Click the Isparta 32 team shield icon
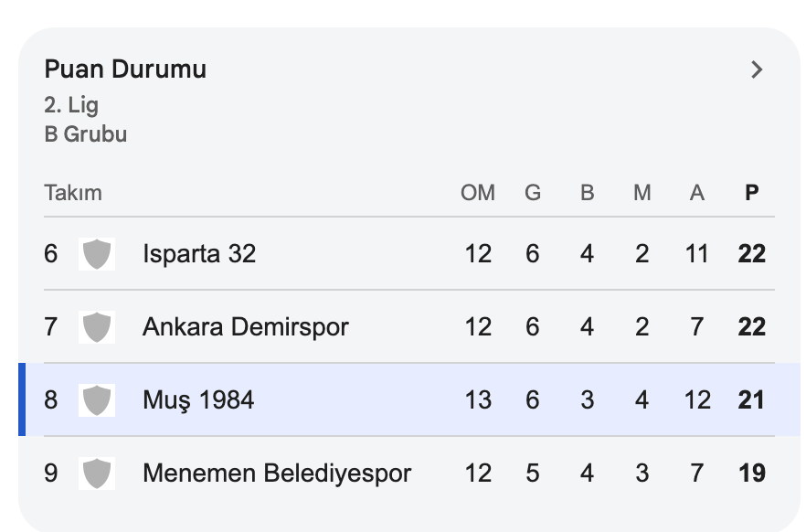The height and width of the screenshot is (532, 806). click(x=97, y=254)
